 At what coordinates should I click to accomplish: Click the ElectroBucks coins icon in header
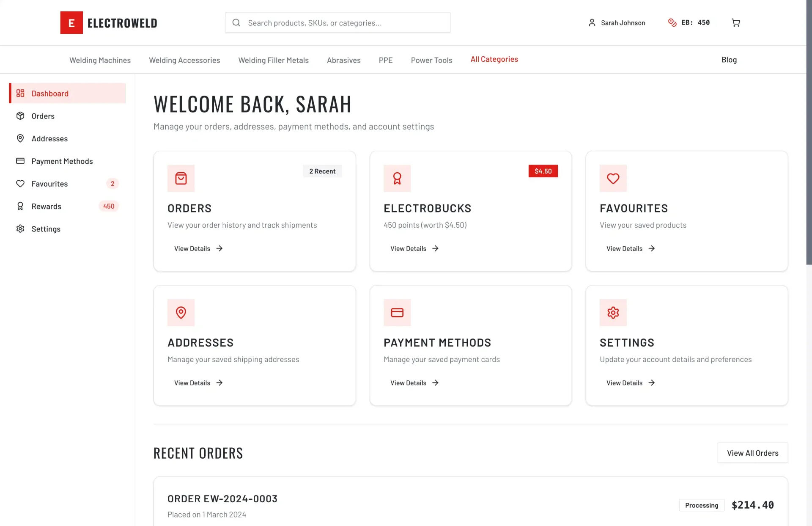pyautogui.click(x=672, y=22)
